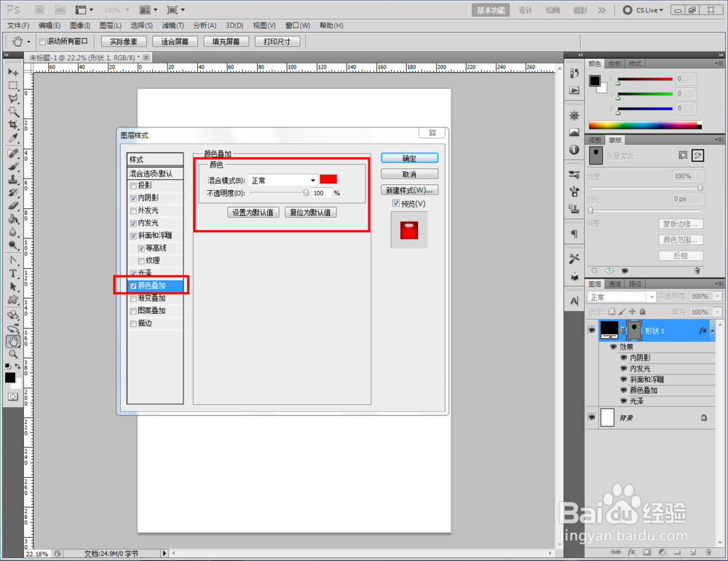Click the opacity value field showing 100
This screenshot has height=561, width=728.
(323, 193)
